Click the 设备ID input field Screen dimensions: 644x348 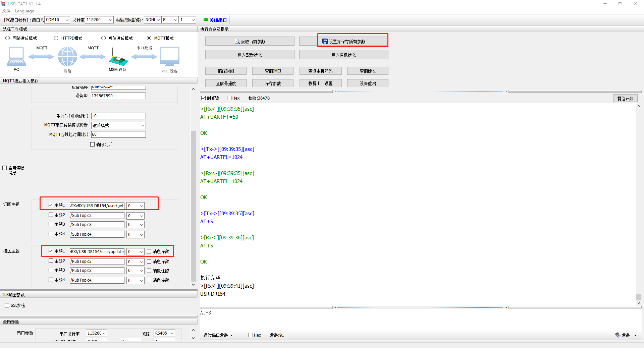point(118,96)
